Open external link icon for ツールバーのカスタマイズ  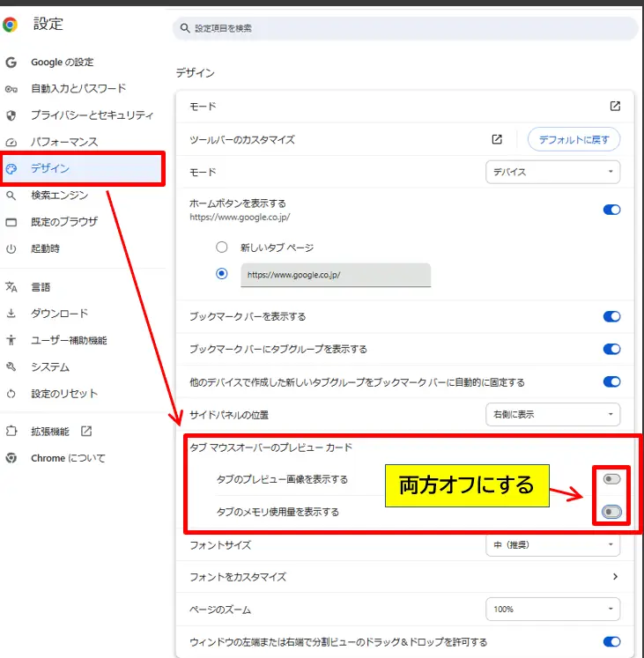[x=497, y=139]
